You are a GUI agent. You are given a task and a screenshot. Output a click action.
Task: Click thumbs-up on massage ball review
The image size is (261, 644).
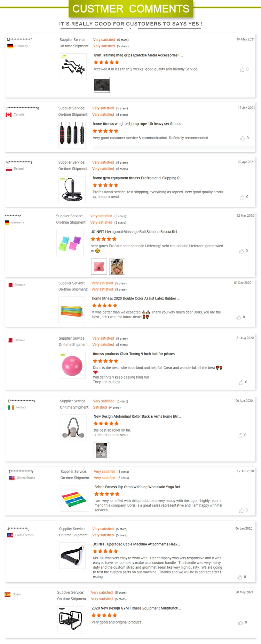pyautogui.click(x=241, y=251)
